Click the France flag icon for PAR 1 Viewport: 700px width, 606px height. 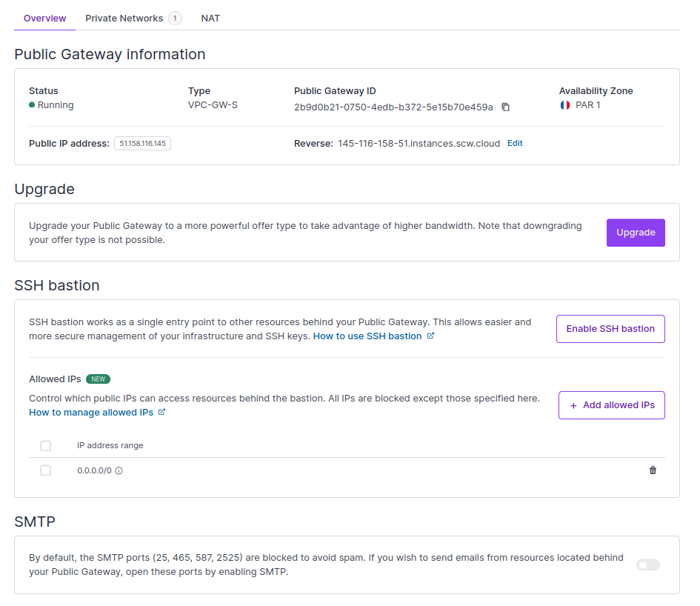(x=565, y=105)
